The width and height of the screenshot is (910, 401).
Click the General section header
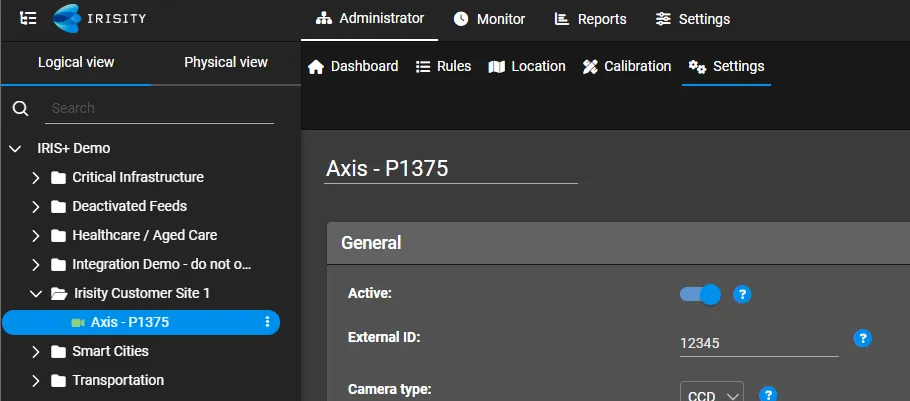(x=618, y=243)
